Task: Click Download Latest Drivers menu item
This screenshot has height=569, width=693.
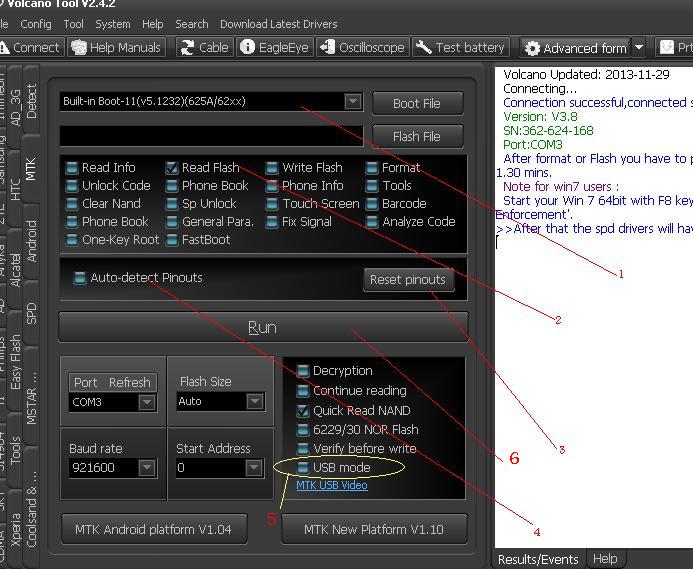Action: click(x=278, y=24)
